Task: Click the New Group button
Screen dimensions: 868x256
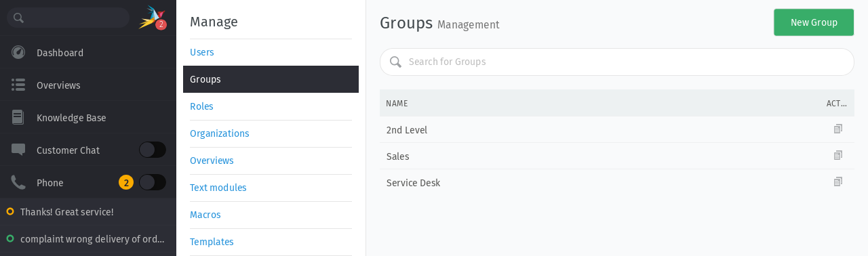Action: [x=814, y=22]
